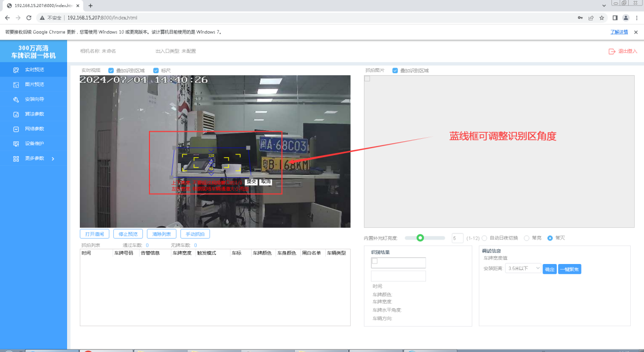Uncheck 叠加识别区域 above the live video
The image size is (644, 352).
[111, 71]
